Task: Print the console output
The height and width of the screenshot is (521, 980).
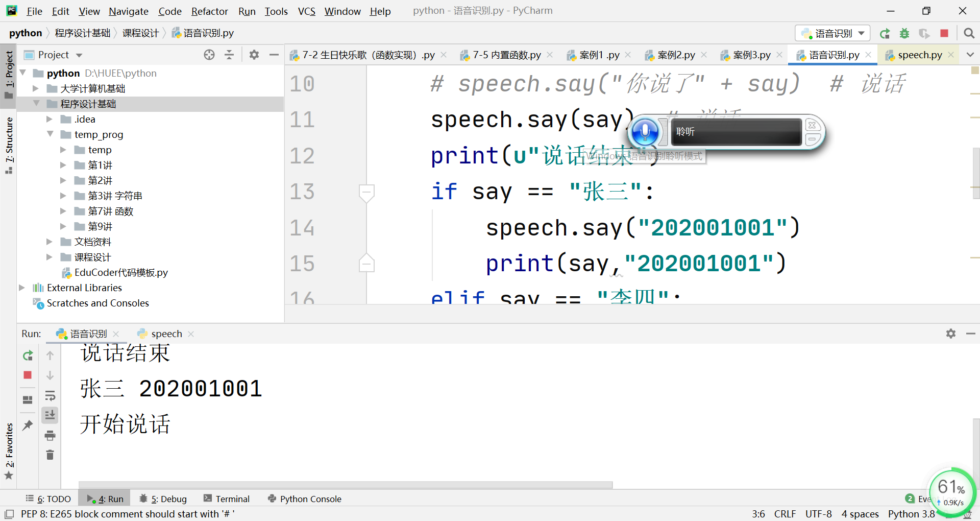Action: [x=50, y=435]
